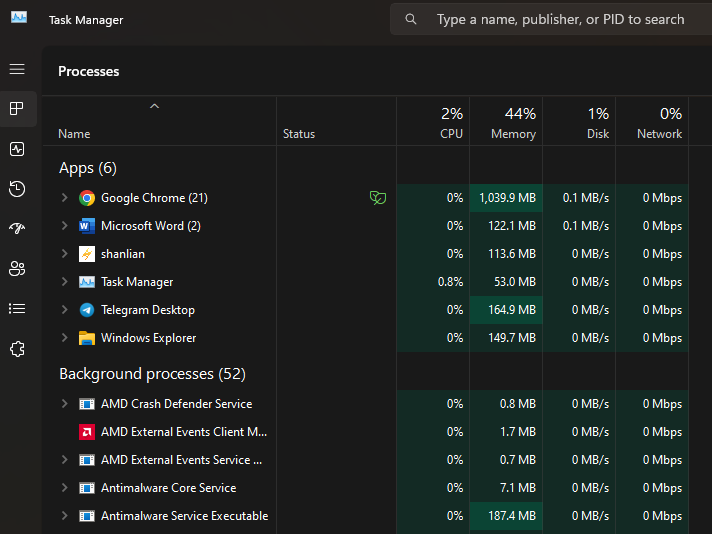Expand the Google Chrome (21) process group
The height and width of the screenshot is (534, 712).
[64, 198]
